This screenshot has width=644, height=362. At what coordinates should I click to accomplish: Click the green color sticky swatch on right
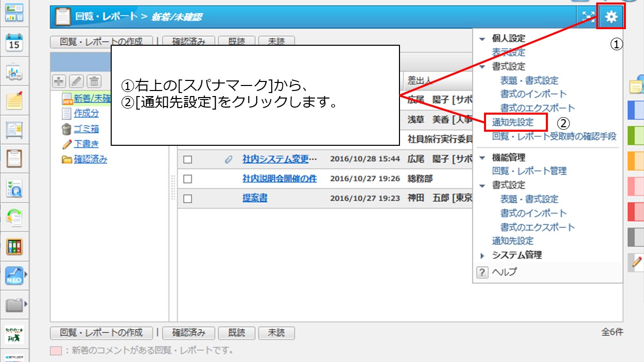pyautogui.click(x=636, y=135)
